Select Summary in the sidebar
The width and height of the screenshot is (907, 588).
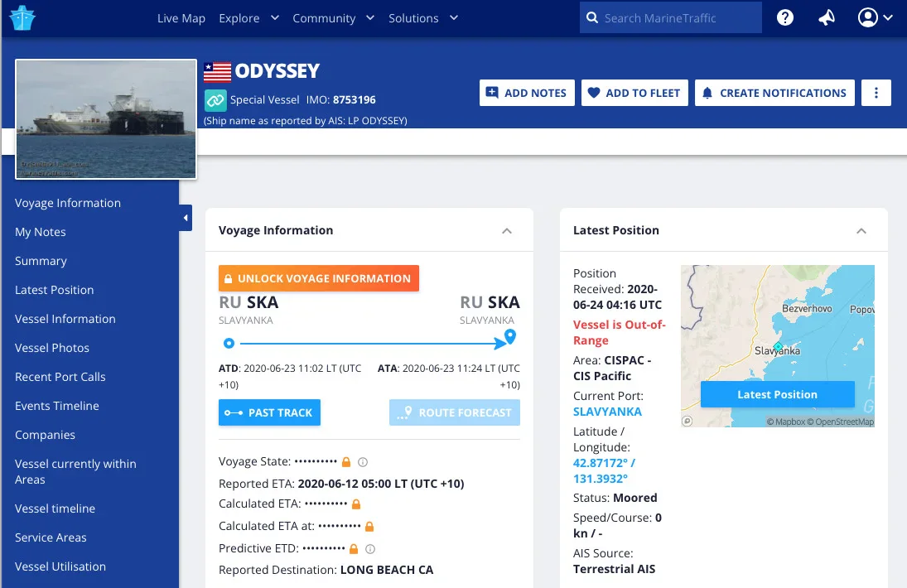click(41, 261)
